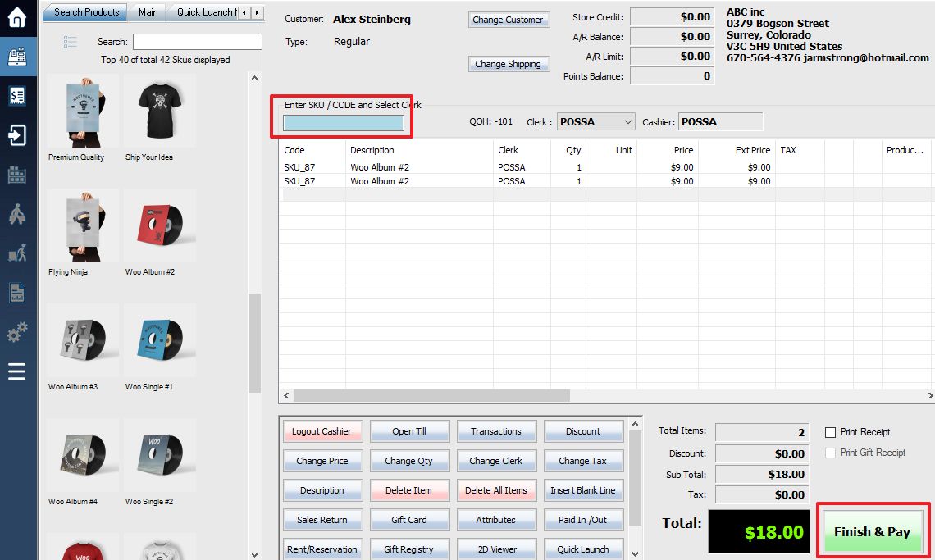This screenshot has height=560, width=935.
Task: Click the Ext Price column header
Action: point(753,150)
